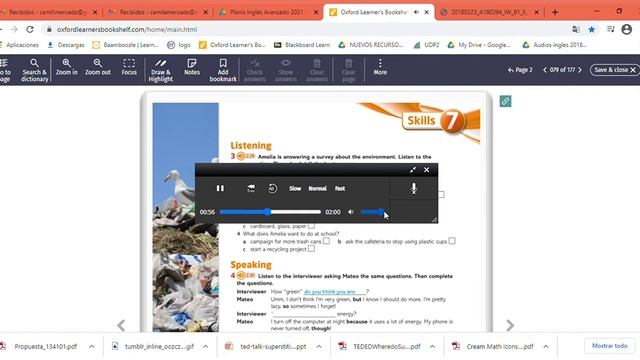Screen dimensions: 640x360
Task: Check 'cardboard, glass, paper' box
Action: (311, 226)
